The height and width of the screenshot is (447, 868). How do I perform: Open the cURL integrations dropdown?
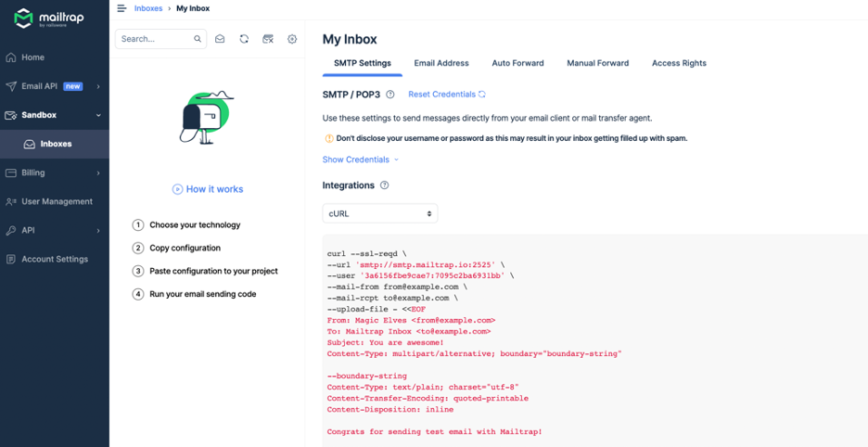pyautogui.click(x=380, y=213)
